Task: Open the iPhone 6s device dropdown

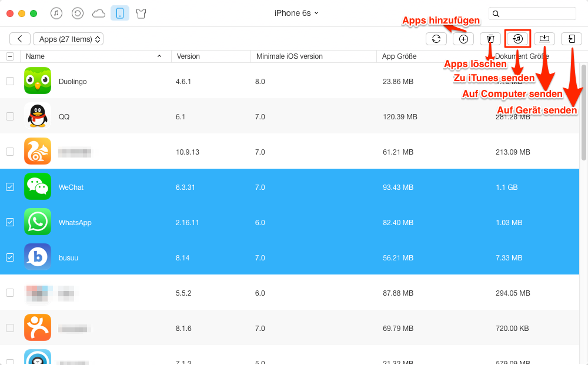Action: (296, 13)
